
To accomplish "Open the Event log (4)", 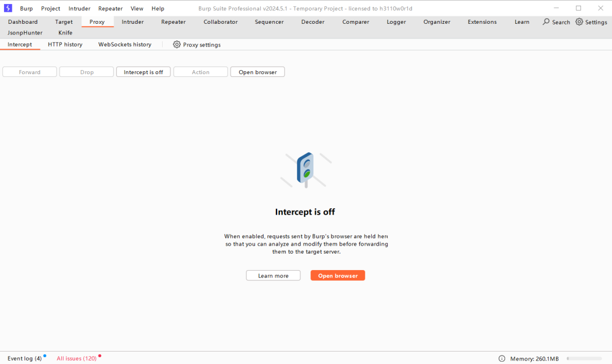I will point(24,358).
